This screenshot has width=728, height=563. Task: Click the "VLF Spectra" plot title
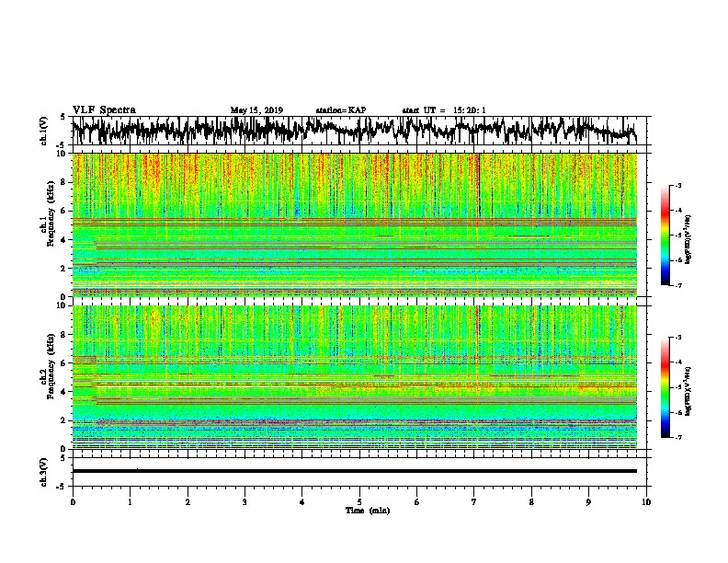click(104, 110)
